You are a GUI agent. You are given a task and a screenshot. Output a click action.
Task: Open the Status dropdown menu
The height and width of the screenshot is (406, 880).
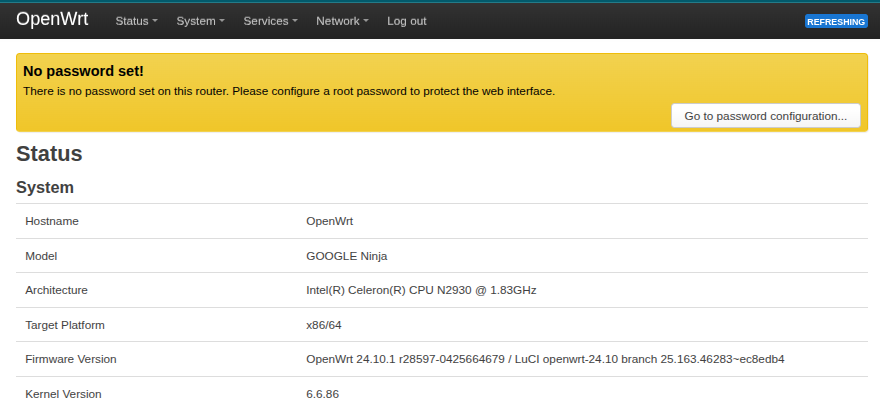point(136,21)
